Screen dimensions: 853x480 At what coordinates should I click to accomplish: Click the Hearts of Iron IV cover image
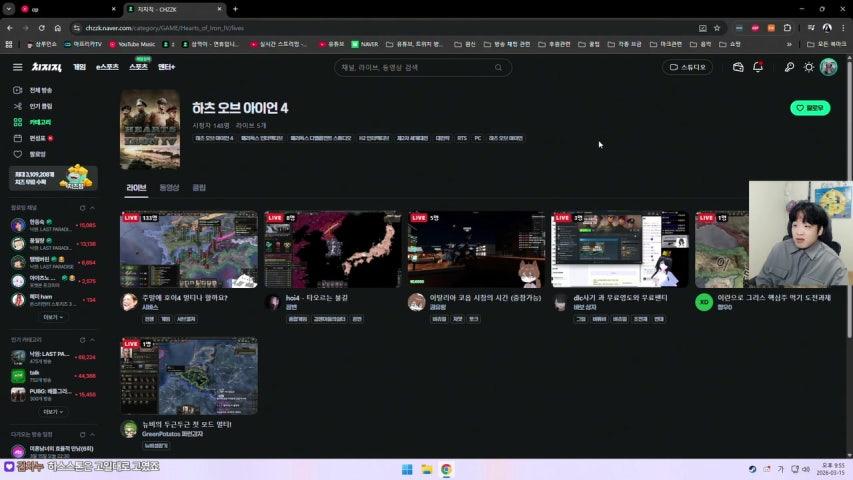pos(150,130)
